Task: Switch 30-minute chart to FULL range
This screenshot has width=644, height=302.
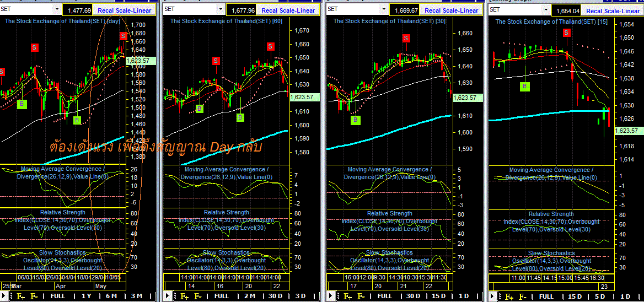Action: click(x=385, y=296)
